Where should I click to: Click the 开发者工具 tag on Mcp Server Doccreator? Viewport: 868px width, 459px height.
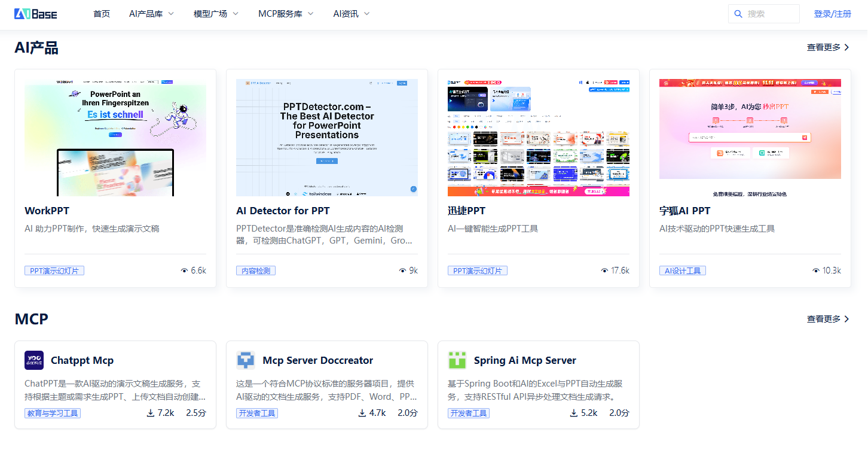(x=257, y=413)
